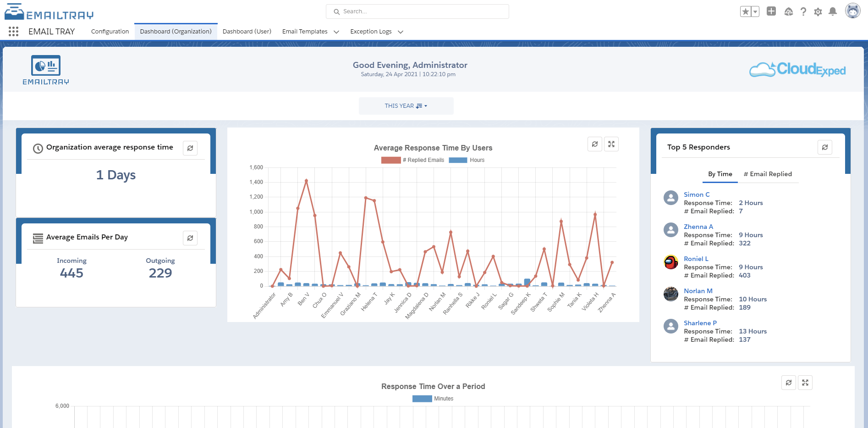868x428 pixels.
Task: Expand the Exception Logs menu chevron
Action: [x=401, y=32]
